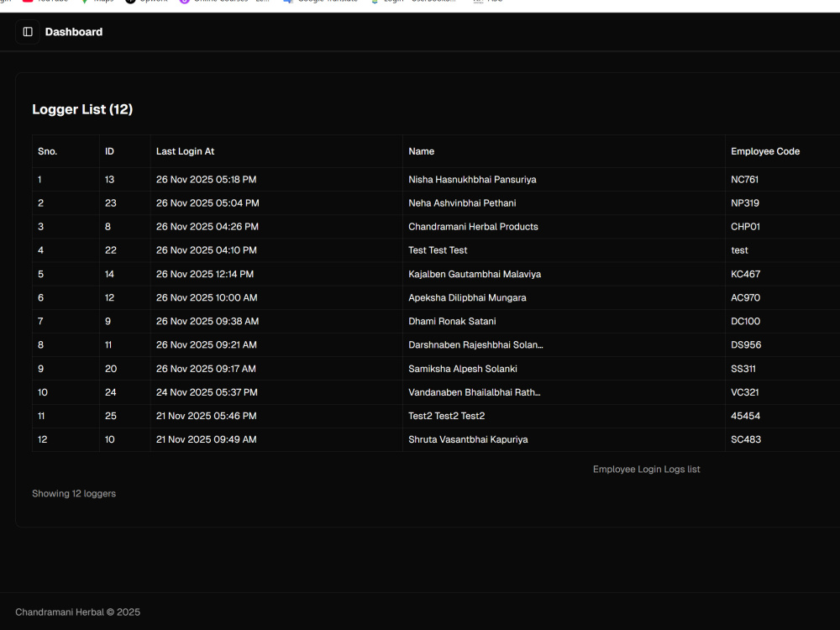840x630 pixels.
Task: Click ID 13 in Nisha's row
Action: click(109, 180)
